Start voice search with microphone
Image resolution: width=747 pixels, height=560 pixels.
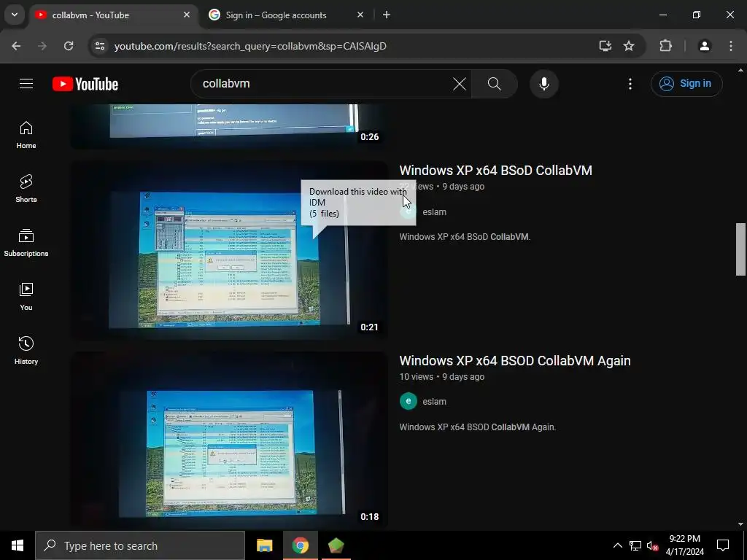pos(543,84)
